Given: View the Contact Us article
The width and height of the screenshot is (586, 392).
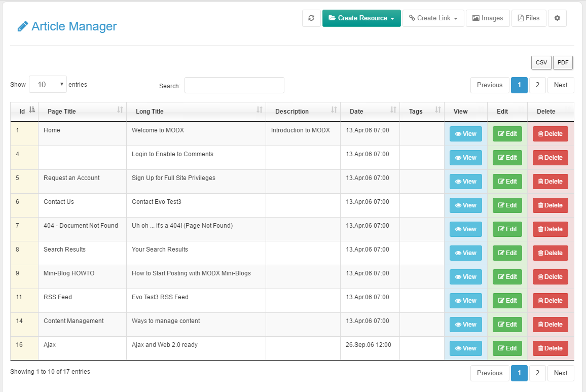Looking at the screenshot, I should coord(466,205).
